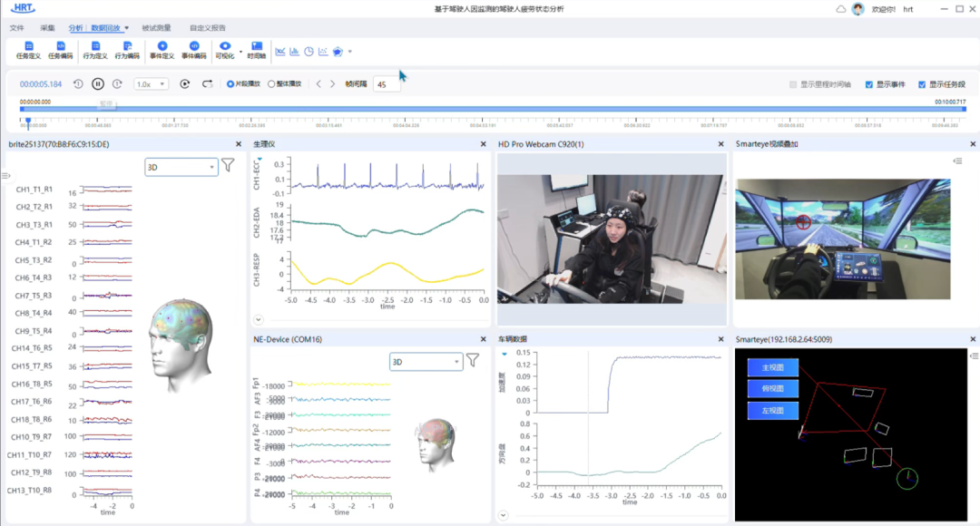Select the 片段播放 segment playback radio
Viewport: 980px width, 526px height.
pyautogui.click(x=230, y=83)
